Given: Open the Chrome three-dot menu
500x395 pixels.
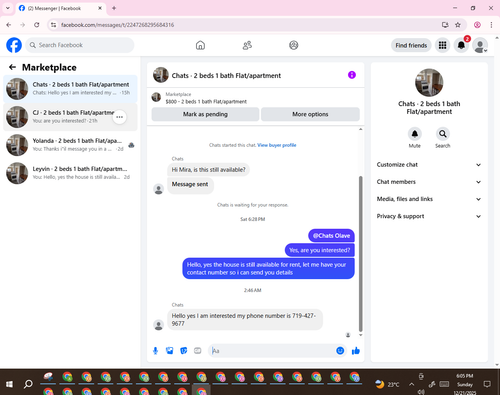Looking at the screenshot, I should pos(491,25).
